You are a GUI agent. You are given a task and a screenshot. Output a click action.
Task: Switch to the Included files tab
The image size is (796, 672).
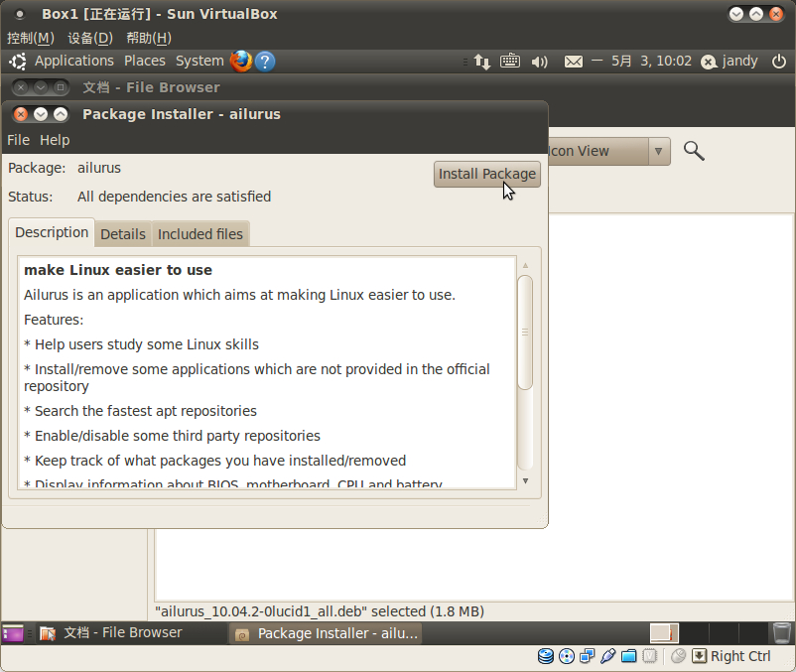200,234
